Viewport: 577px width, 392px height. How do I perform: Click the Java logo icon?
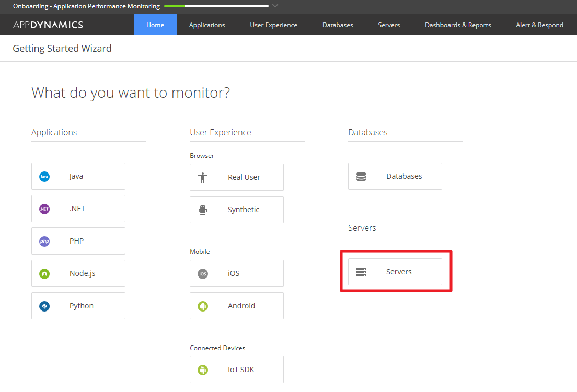[x=44, y=176]
